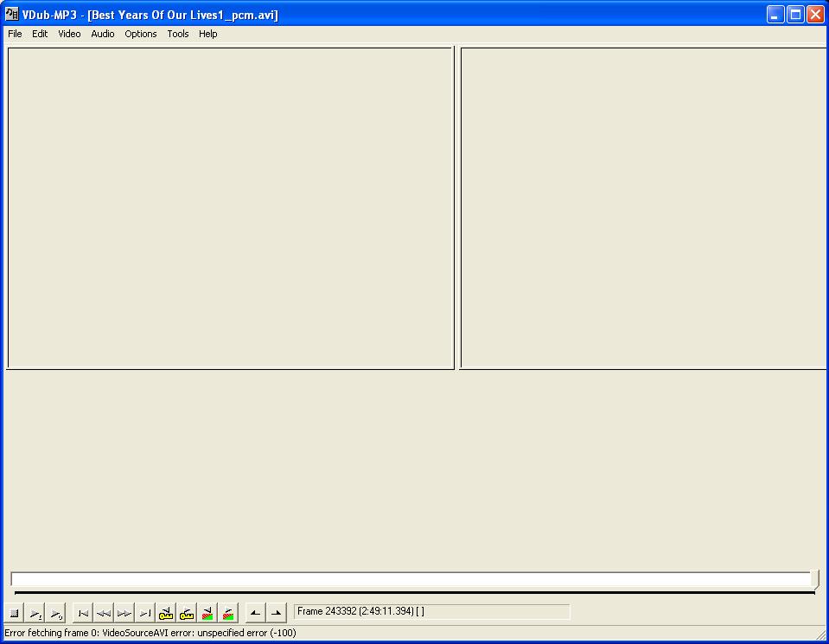The width and height of the screenshot is (829, 644).
Task: Open the Help menu
Action: tap(207, 34)
